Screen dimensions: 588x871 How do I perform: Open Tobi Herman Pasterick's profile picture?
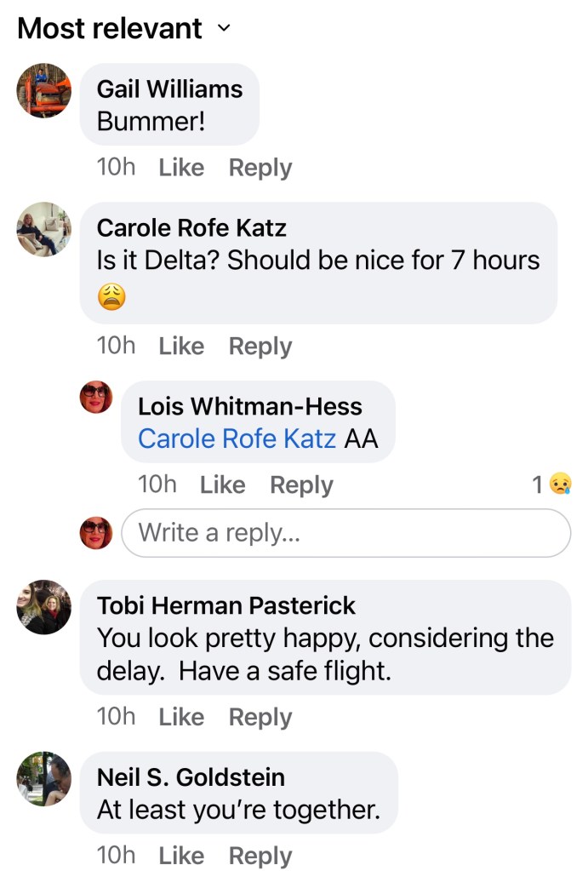point(44,607)
